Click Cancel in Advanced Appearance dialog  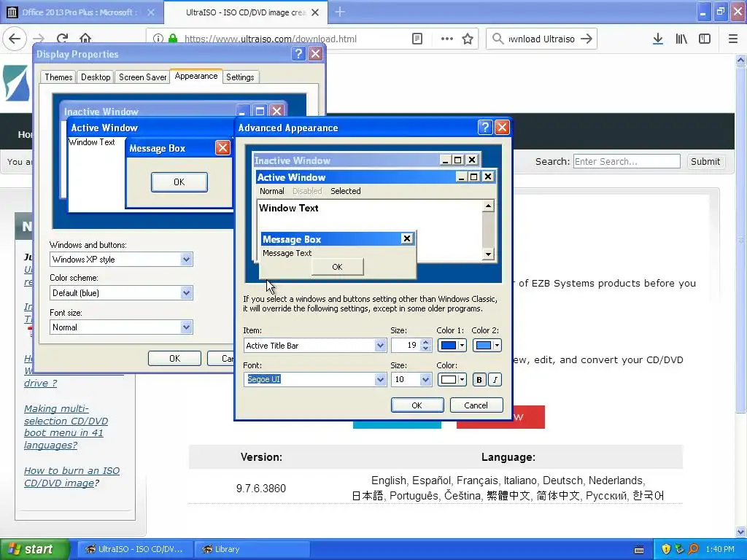point(476,405)
